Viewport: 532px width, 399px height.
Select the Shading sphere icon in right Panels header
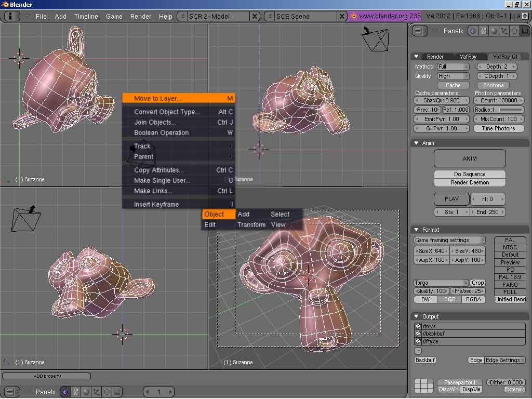coord(494,31)
